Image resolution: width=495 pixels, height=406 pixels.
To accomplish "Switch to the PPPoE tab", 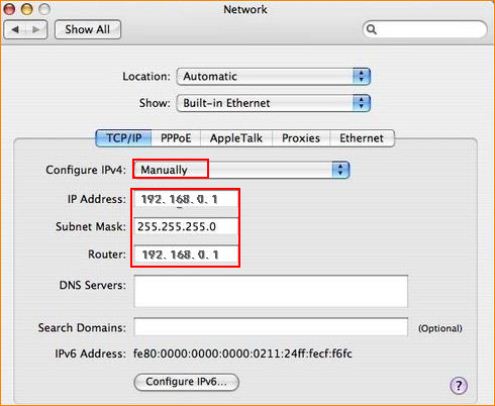I will coord(176,138).
